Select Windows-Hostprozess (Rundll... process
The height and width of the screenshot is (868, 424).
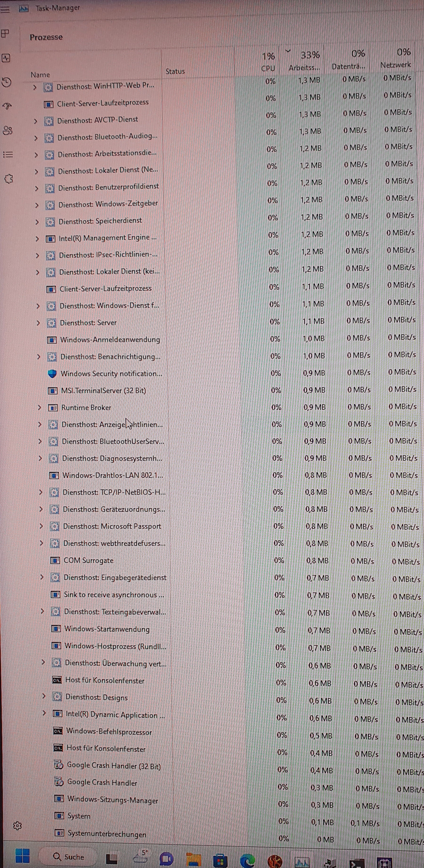click(x=115, y=646)
